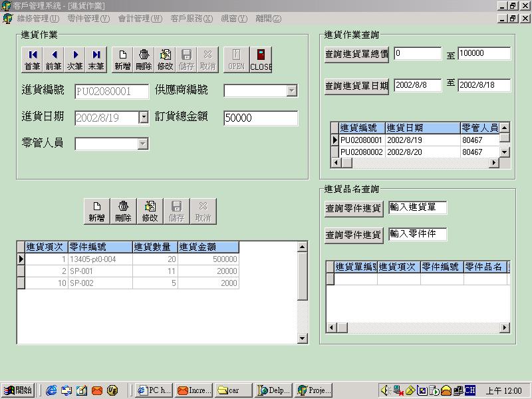Click 進貨金額 column header in detail grid
The height and width of the screenshot is (399, 532).
point(208,247)
